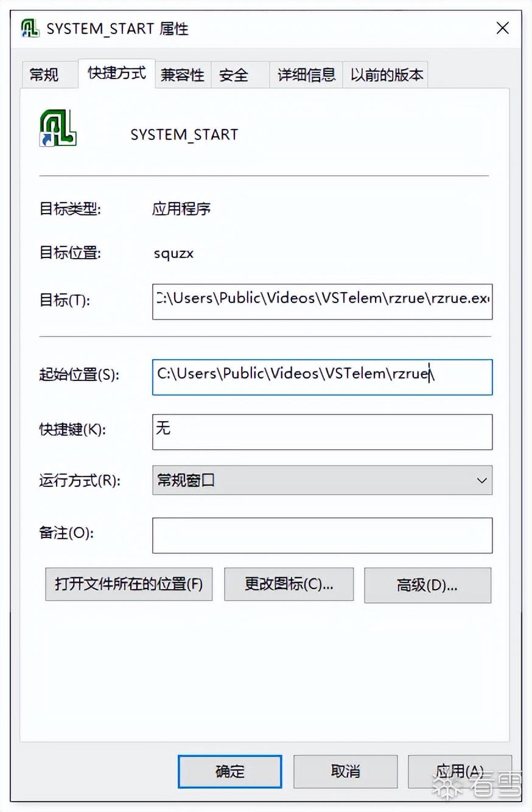Open the 详细信息 tab
The width and height of the screenshot is (532, 812).
pyautogui.click(x=306, y=75)
